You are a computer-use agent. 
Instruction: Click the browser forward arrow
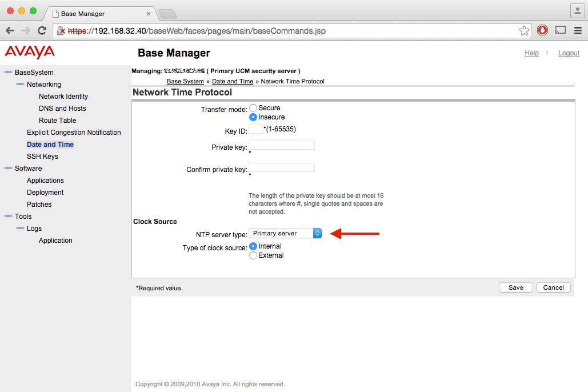coord(26,31)
